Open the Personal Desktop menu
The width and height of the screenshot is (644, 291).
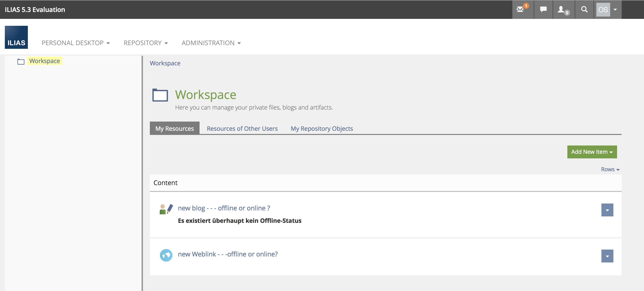[x=75, y=43]
